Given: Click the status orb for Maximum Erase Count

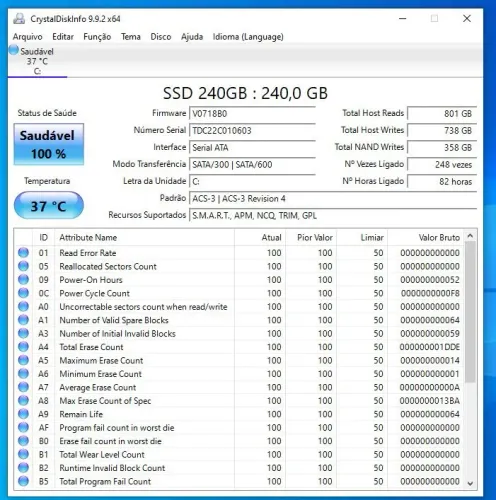Looking at the screenshot, I should 23,360.
